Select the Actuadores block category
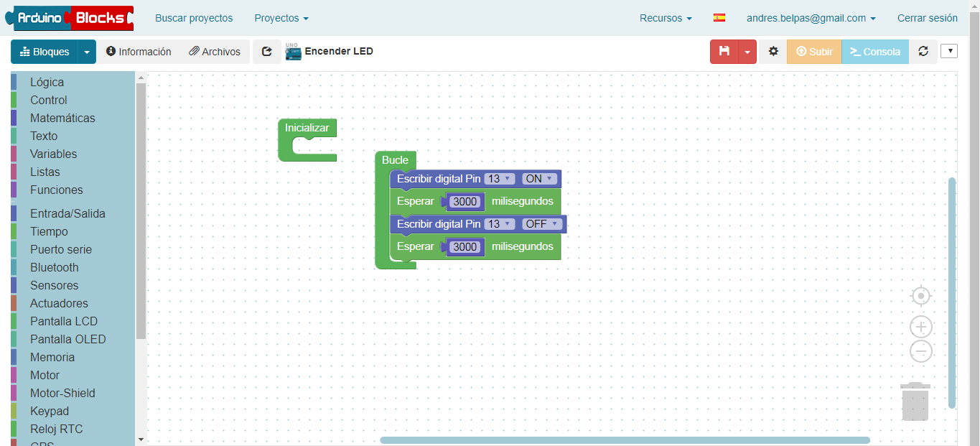The image size is (980, 446). pos(73,303)
